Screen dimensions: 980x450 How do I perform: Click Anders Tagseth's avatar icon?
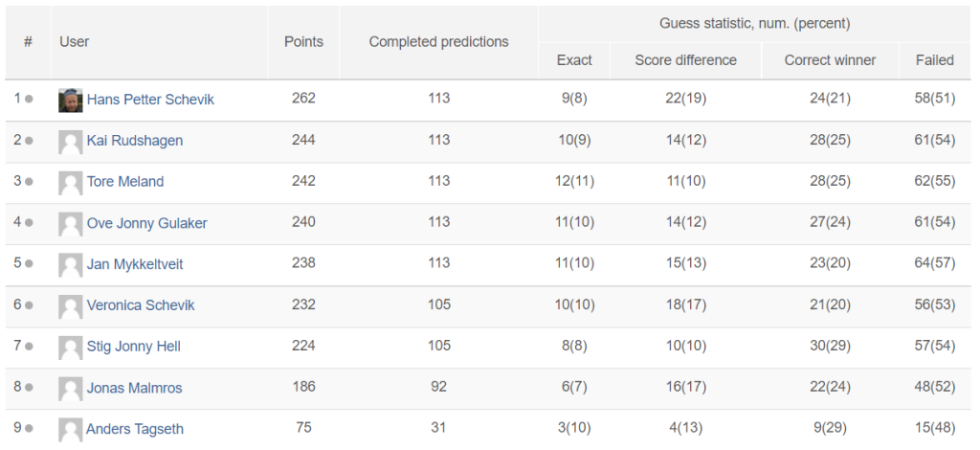coord(71,429)
